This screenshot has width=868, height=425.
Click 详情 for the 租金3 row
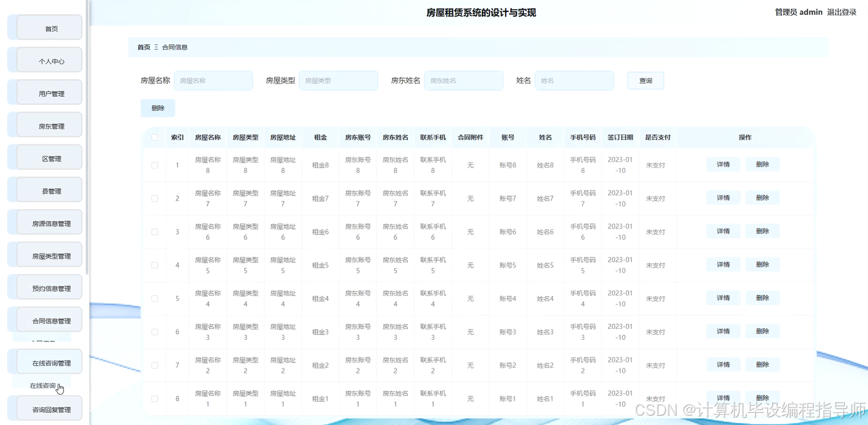723,331
